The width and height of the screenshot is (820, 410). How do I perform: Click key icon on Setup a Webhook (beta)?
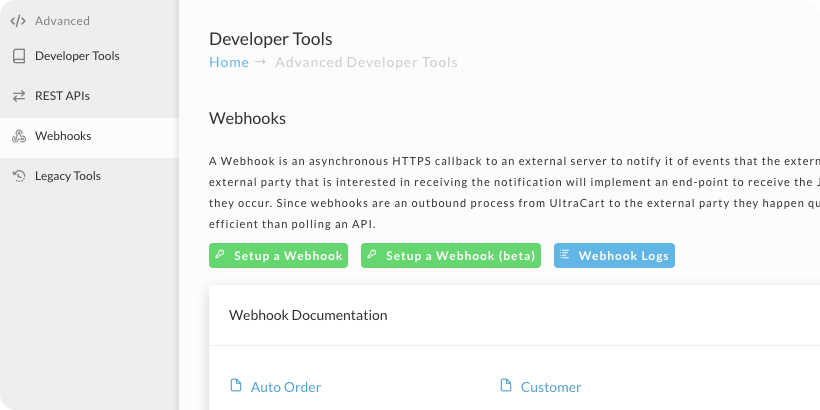pyautogui.click(x=372, y=254)
